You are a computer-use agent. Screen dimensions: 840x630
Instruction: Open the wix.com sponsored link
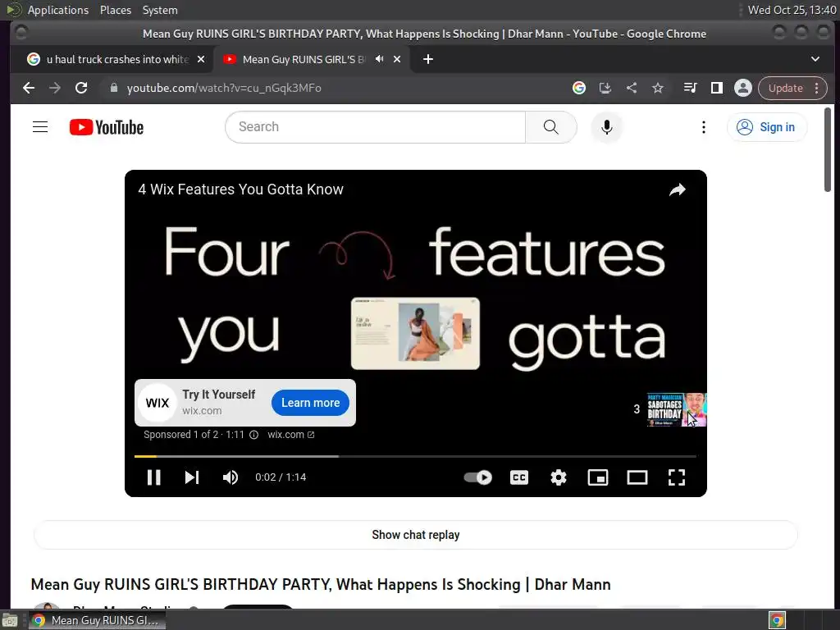pyautogui.click(x=291, y=435)
